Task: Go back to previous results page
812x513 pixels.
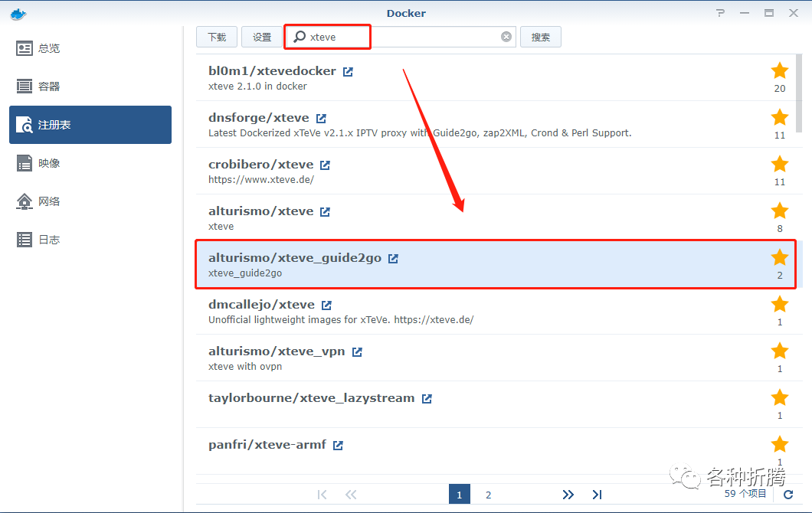Action: coord(351,495)
